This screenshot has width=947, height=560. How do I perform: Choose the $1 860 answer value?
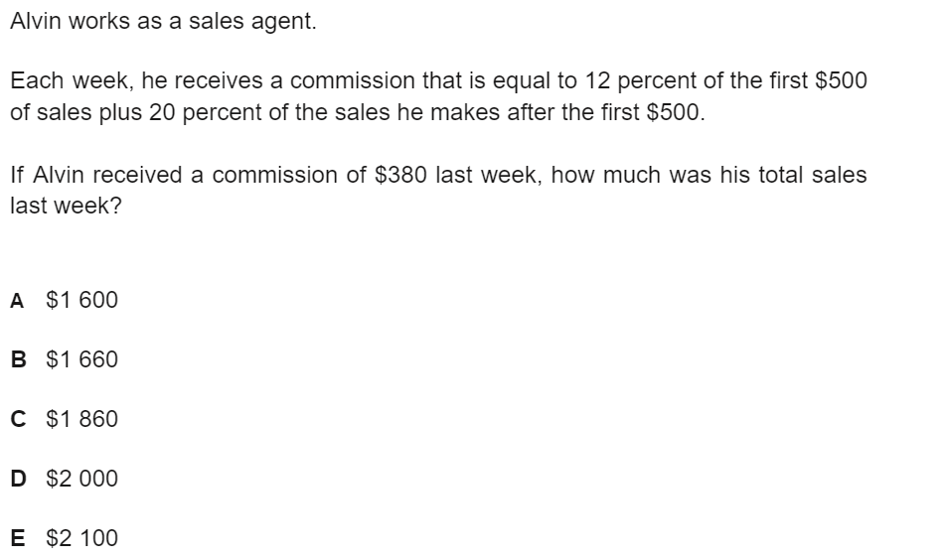(x=81, y=419)
